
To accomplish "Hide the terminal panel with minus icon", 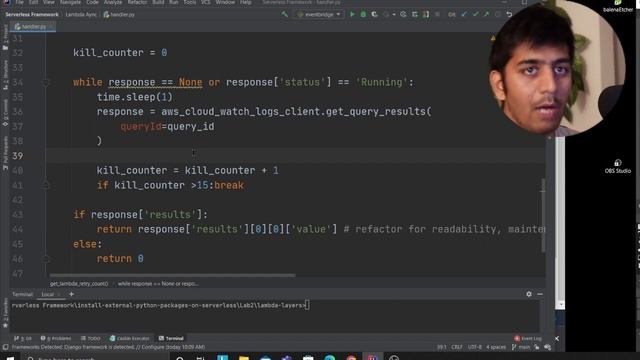I will pyautogui.click(x=540, y=294).
